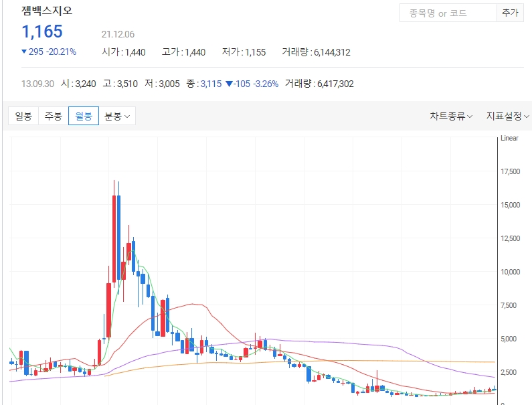Click the 저가:1,155 low price
The image size is (532, 405).
(244, 52)
